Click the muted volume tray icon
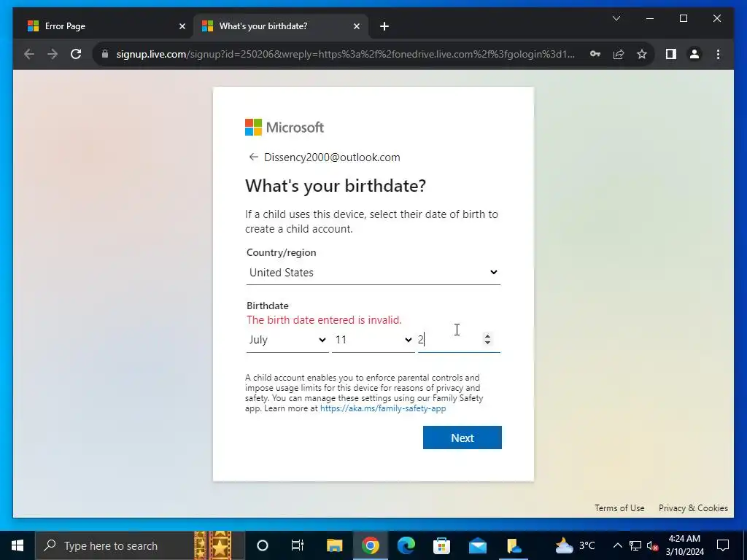The width and height of the screenshot is (747, 560). [x=653, y=545]
